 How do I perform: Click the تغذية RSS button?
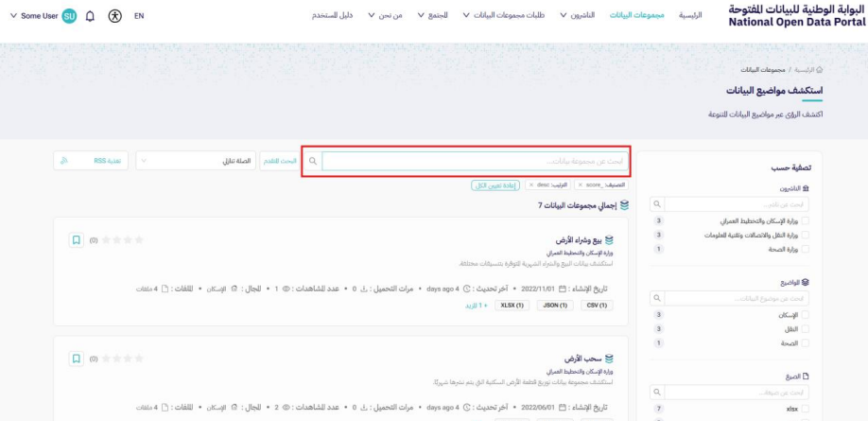(92, 161)
